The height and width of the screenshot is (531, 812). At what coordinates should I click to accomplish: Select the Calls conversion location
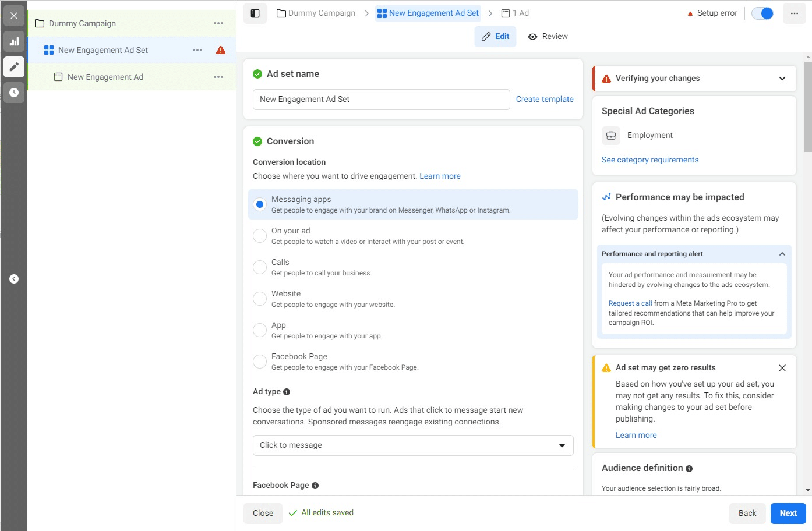[x=260, y=267]
